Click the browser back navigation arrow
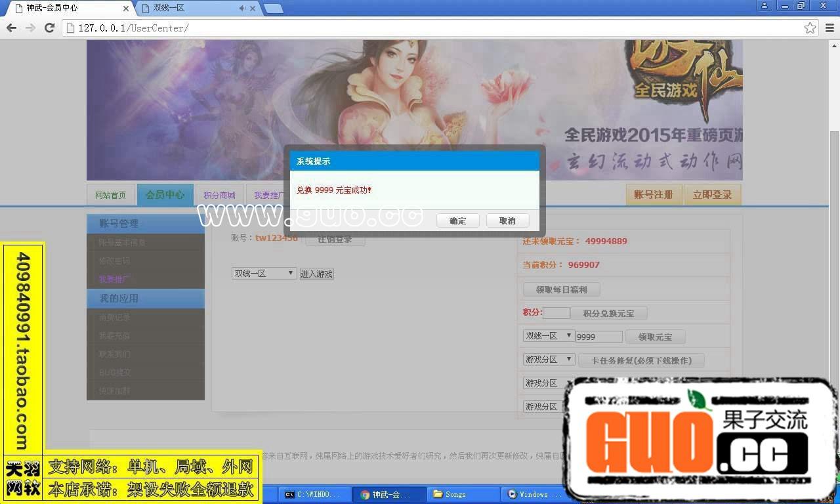The width and height of the screenshot is (840, 504). tap(10, 28)
